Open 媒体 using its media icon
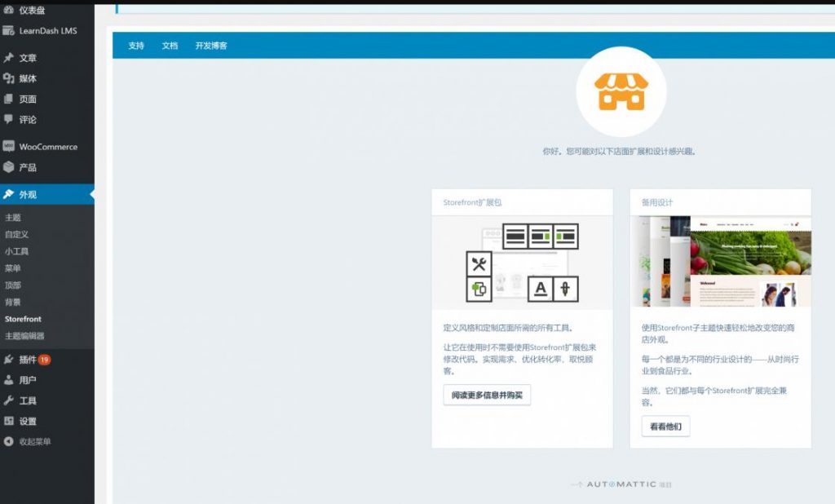835x504 pixels. pos(8,78)
